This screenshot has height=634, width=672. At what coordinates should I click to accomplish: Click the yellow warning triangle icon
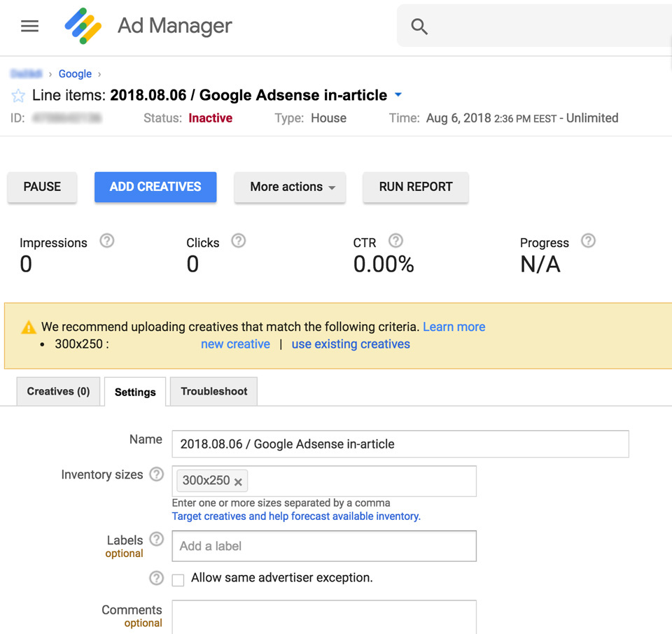pyautogui.click(x=29, y=327)
